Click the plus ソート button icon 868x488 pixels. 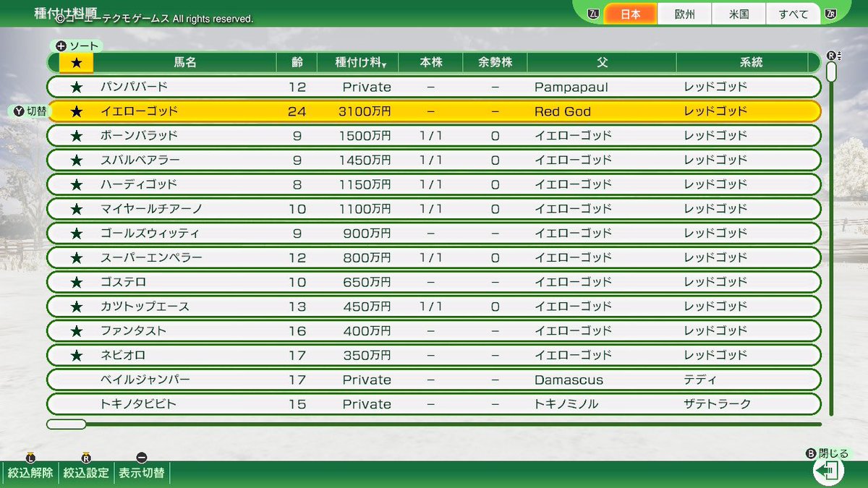pos(61,46)
